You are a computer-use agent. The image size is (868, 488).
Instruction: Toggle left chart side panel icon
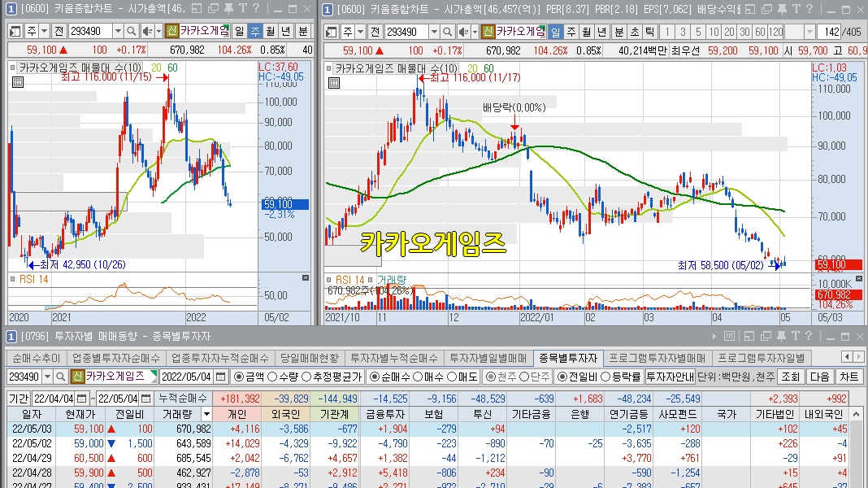coord(15,31)
